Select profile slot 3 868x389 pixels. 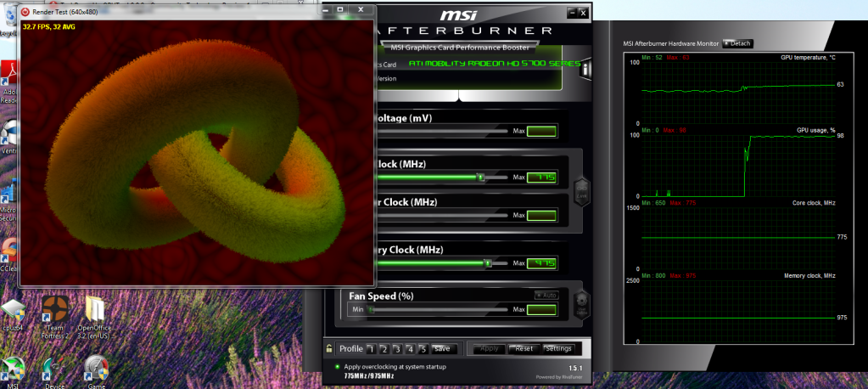point(397,349)
